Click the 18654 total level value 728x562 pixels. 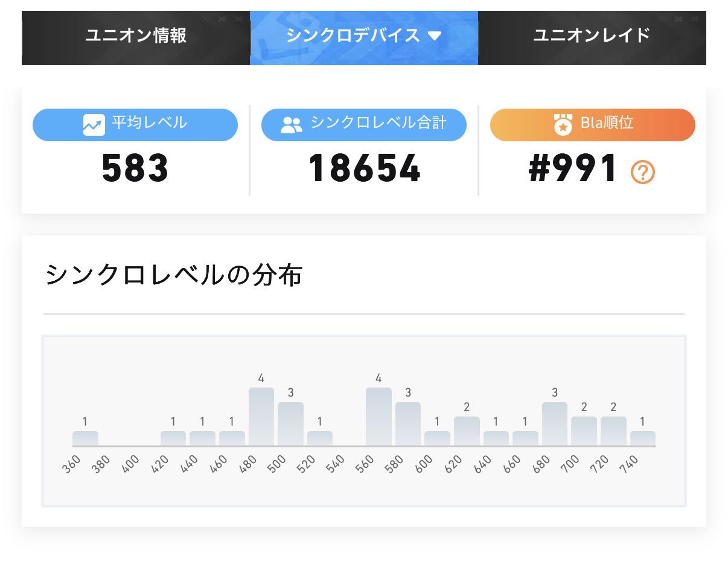[364, 168]
